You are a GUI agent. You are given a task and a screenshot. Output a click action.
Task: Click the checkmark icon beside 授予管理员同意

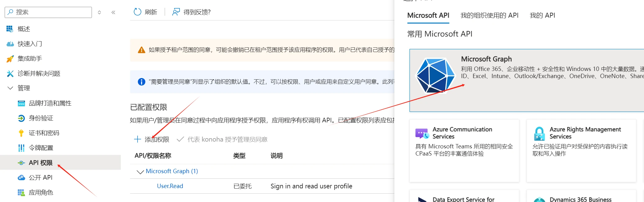[180, 139]
